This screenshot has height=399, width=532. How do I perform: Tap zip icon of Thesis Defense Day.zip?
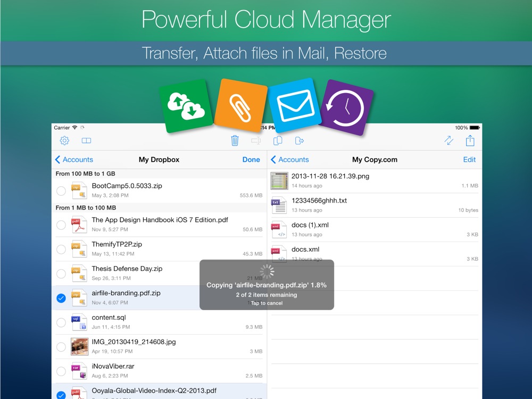(79, 273)
